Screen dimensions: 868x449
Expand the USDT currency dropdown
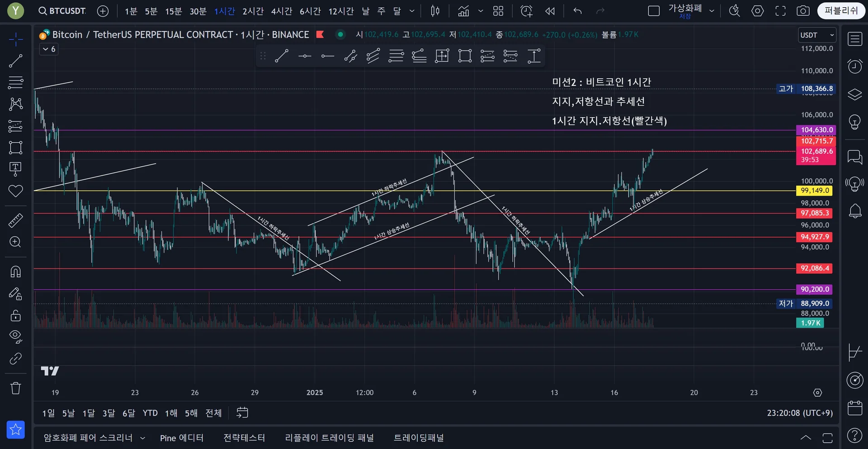pos(817,35)
